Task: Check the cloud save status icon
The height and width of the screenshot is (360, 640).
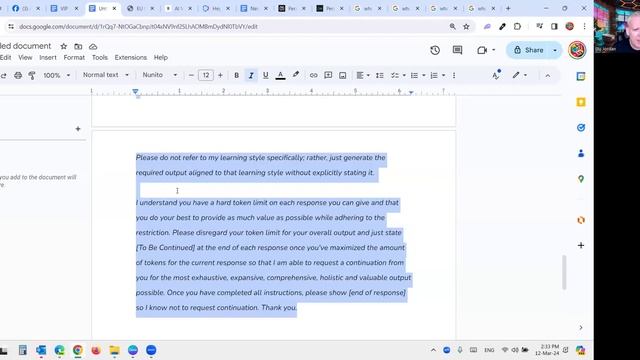Action: tap(93, 47)
